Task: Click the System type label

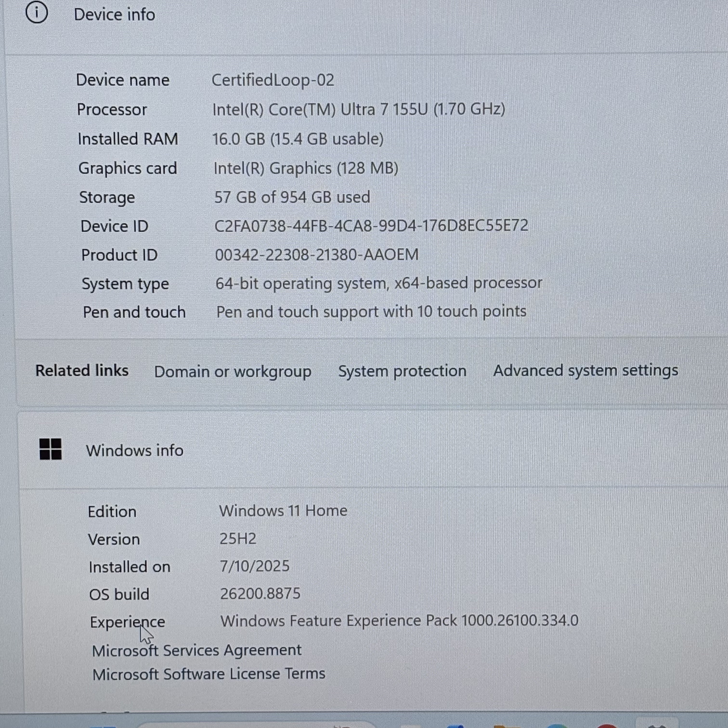Action: (125, 284)
